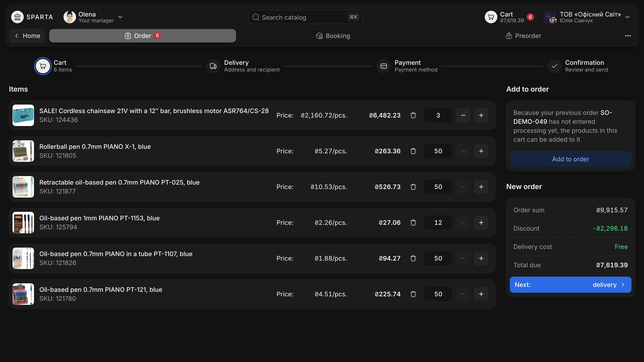The width and height of the screenshot is (644, 362).
Task: Delete the Oil-based pen PT-1153 item
Action: click(x=413, y=223)
